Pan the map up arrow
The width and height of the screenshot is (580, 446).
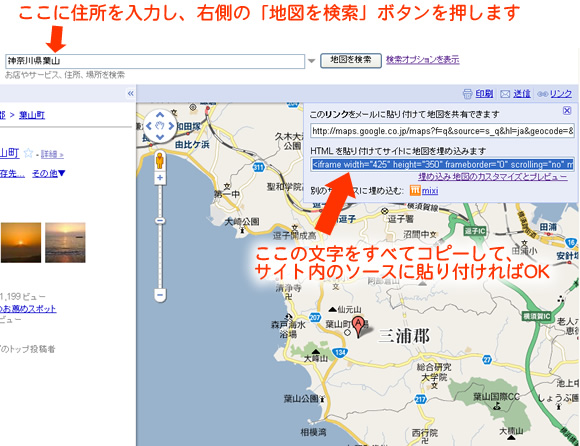pos(160,115)
